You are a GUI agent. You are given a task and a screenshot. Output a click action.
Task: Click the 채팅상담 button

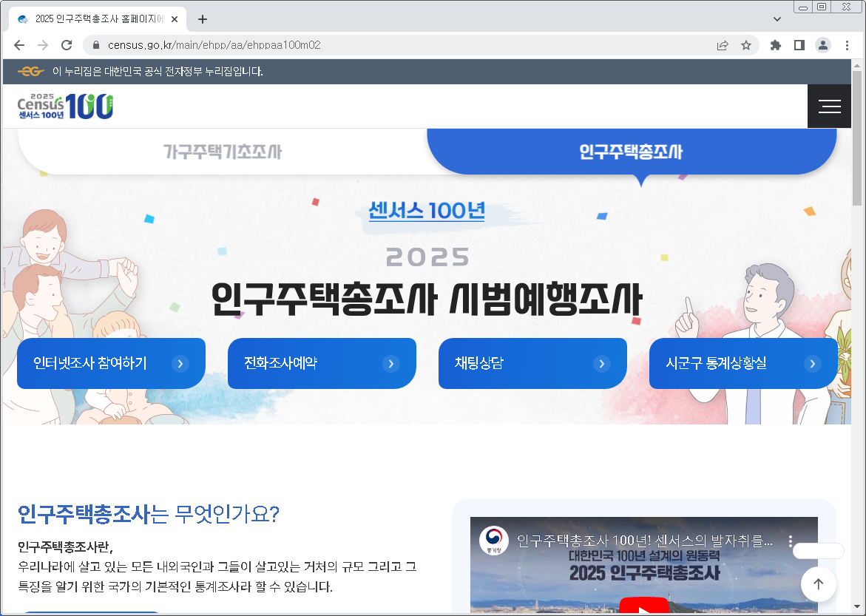[532, 363]
